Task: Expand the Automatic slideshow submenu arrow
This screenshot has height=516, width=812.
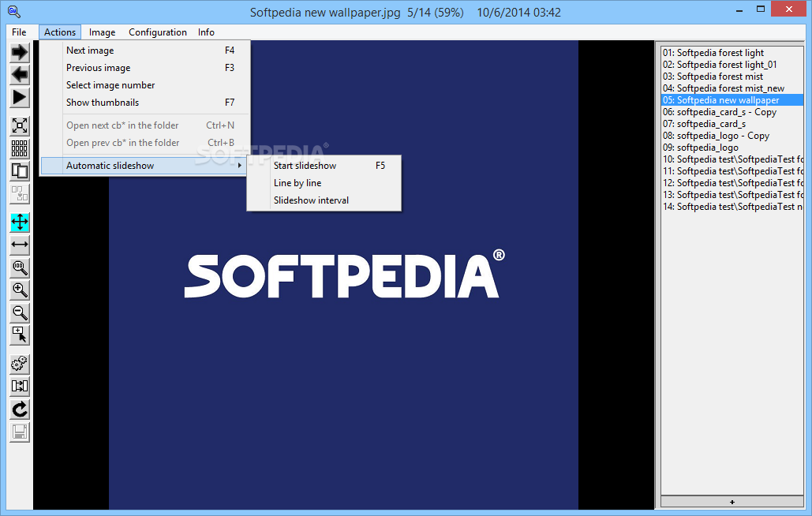Action: pos(239,166)
